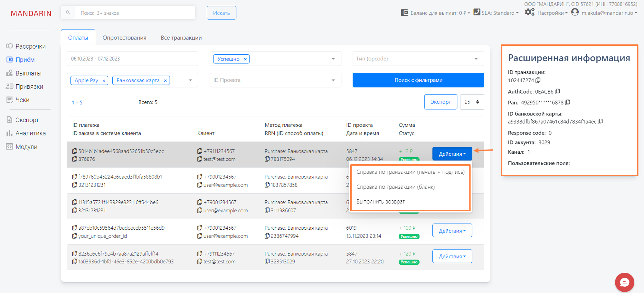The image size is (644, 293).
Task: Copy RRN 788175094
Action: (267, 159)
